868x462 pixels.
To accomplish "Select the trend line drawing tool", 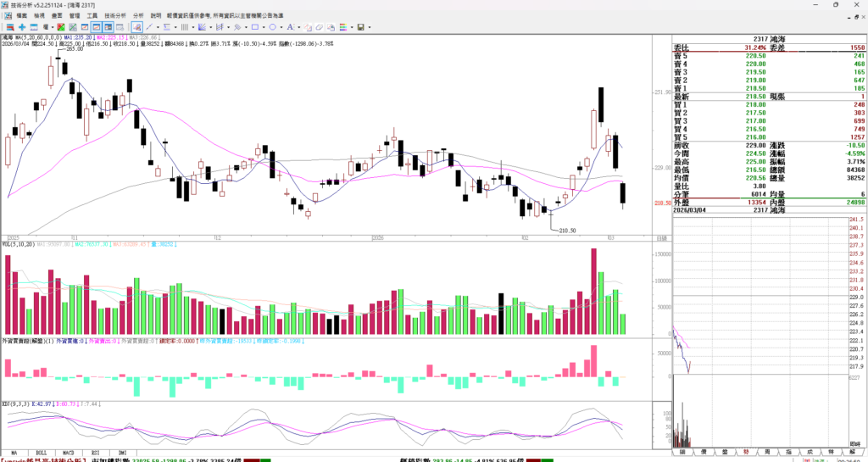I will pos(149,27).
